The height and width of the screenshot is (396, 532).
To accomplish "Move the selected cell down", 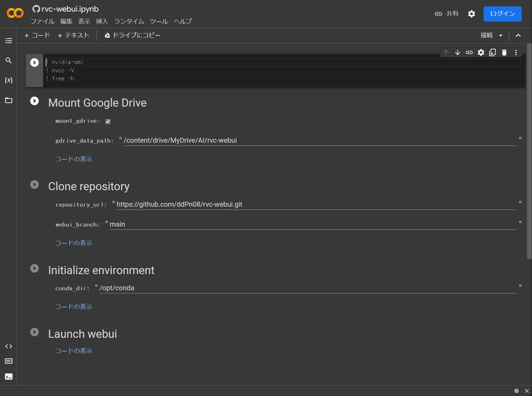I will tap(457, 52).
